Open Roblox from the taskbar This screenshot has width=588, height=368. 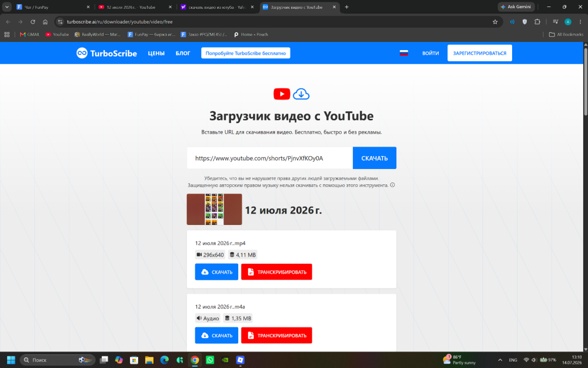[240, 360]
